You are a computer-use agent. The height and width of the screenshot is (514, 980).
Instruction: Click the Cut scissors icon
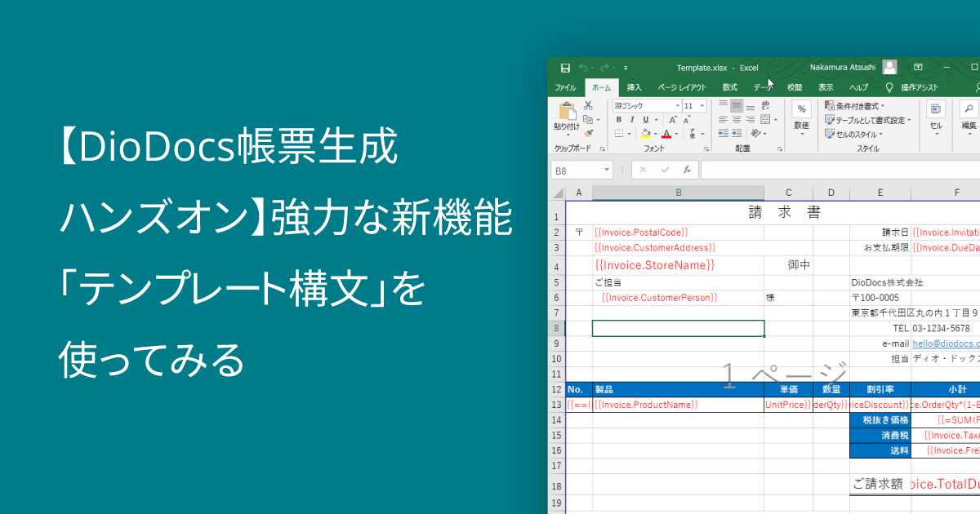[x=588, y=105]
